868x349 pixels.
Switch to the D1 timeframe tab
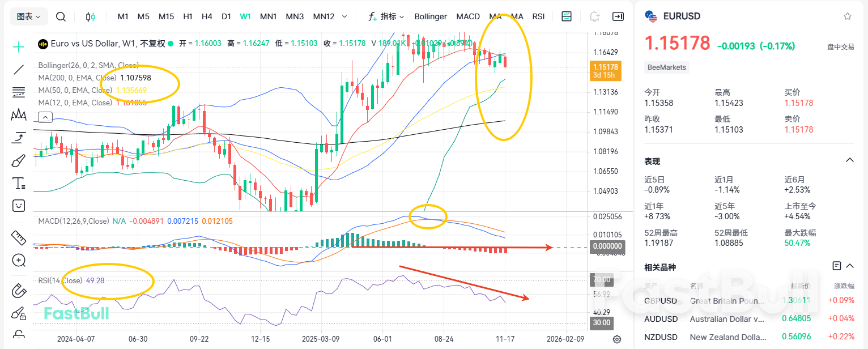(x=226, y=16)
